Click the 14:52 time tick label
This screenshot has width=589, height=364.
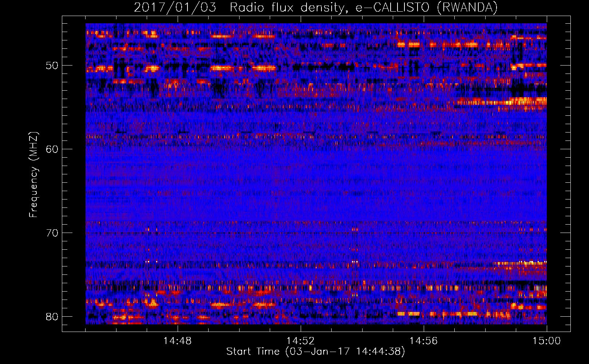[x=301, y=341]
